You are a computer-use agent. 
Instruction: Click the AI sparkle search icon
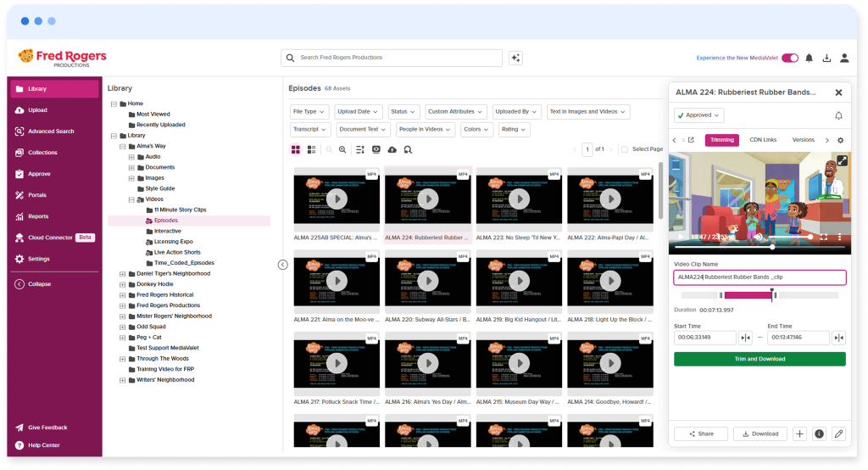[515, 58]
